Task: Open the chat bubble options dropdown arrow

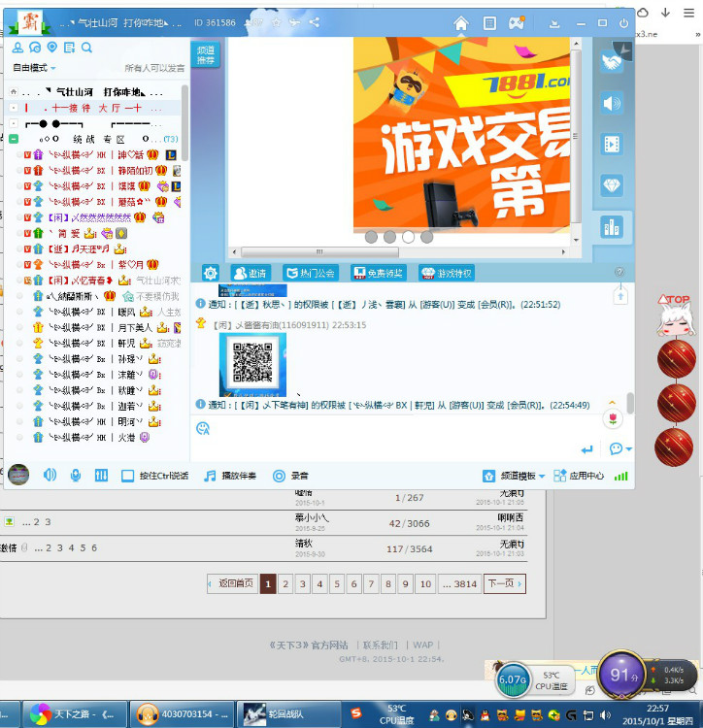Action: pyautogui.click(x=628, y=449)
